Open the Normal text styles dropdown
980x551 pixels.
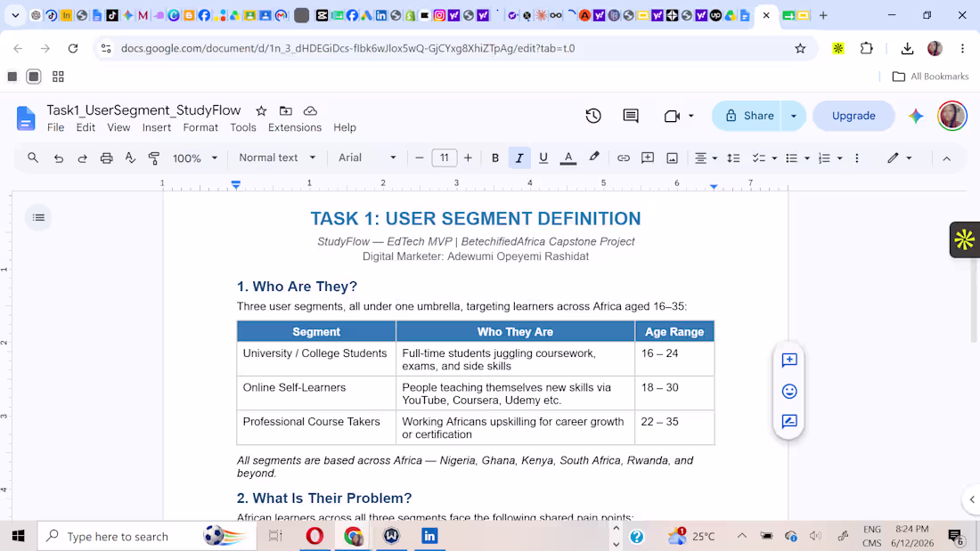277,158
